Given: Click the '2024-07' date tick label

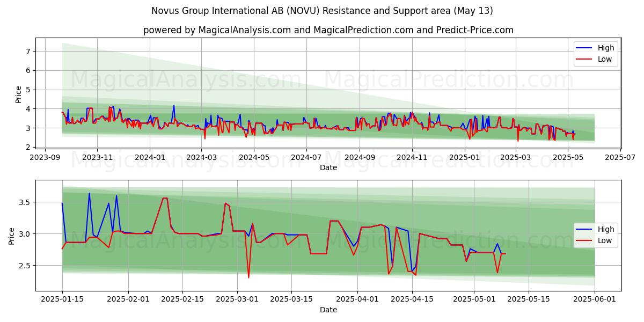Looking at the screenshot, I should click(x=306, y=157).
